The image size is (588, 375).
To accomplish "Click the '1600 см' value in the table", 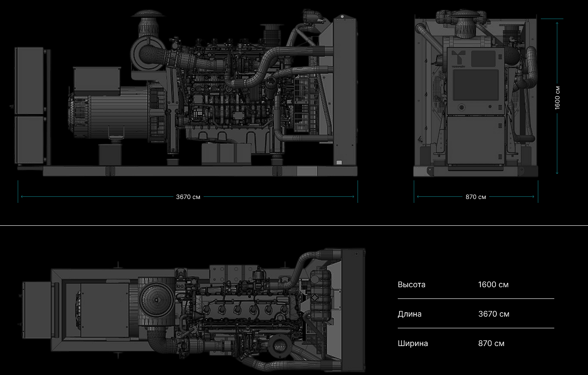I will point(493,285).
